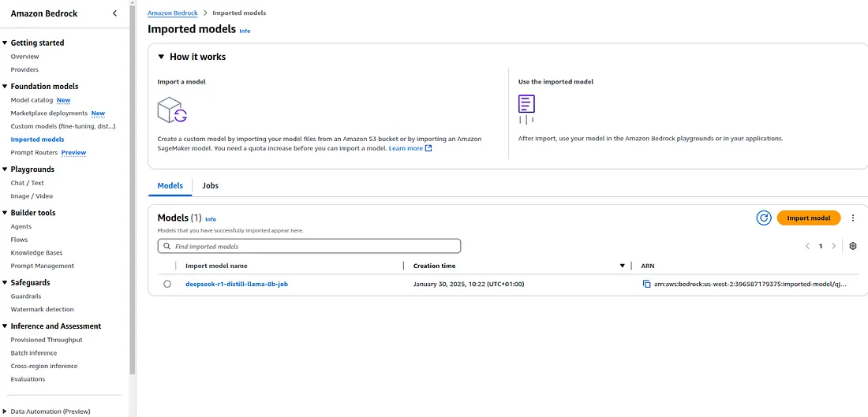This screenshot has width=868, height=417.
Task: Open Overview in sidebar
Action: click(x=25, y=57)
